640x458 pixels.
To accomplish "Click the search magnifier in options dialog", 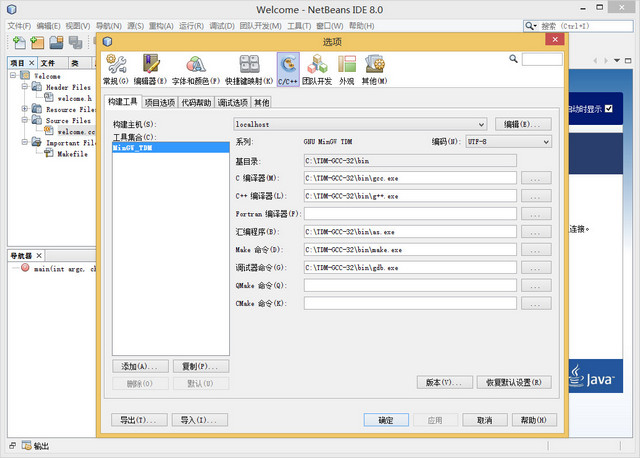I will (513, 59).
